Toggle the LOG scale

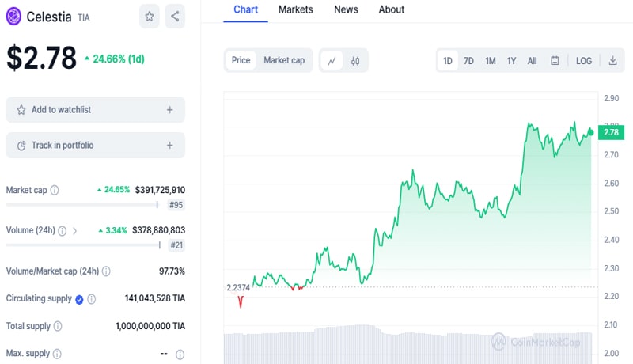tap(584, 61)
